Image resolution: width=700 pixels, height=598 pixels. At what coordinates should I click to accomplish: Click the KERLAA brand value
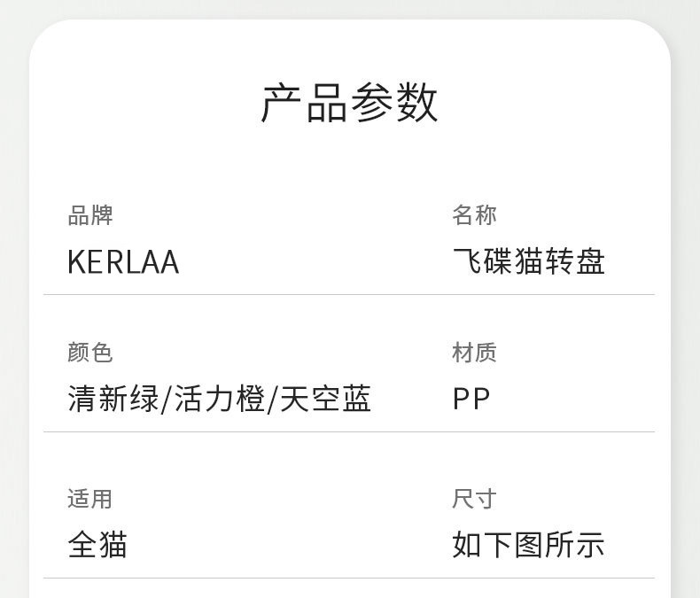(123, 261)
